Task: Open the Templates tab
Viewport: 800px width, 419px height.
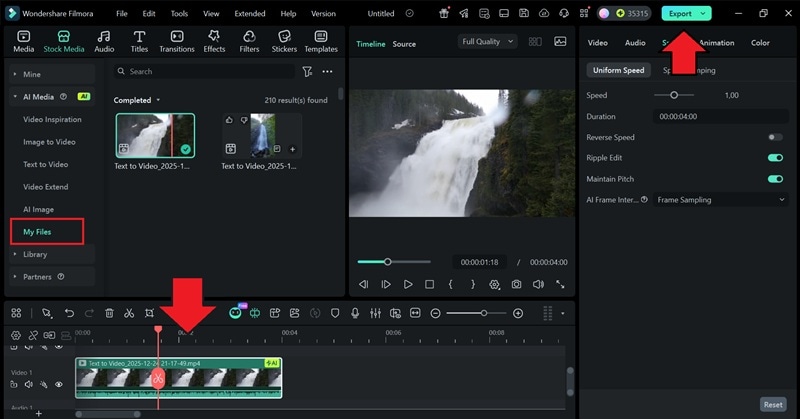Action: coord(321,41)
